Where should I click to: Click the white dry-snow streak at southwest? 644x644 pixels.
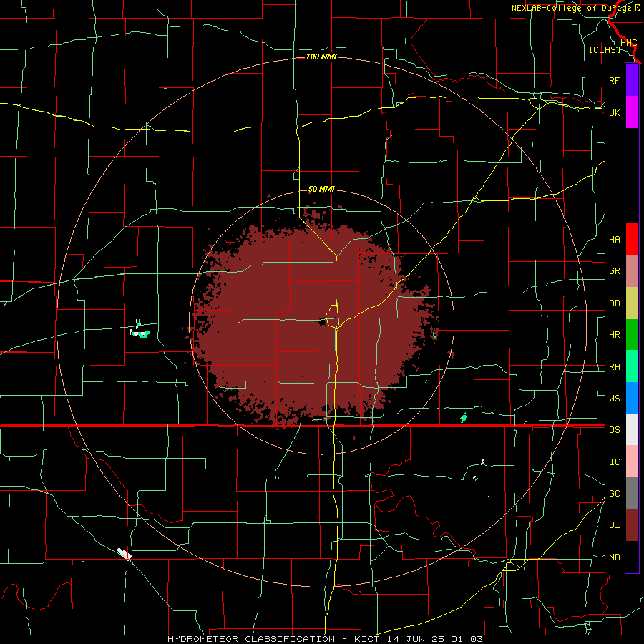point(124,553)
